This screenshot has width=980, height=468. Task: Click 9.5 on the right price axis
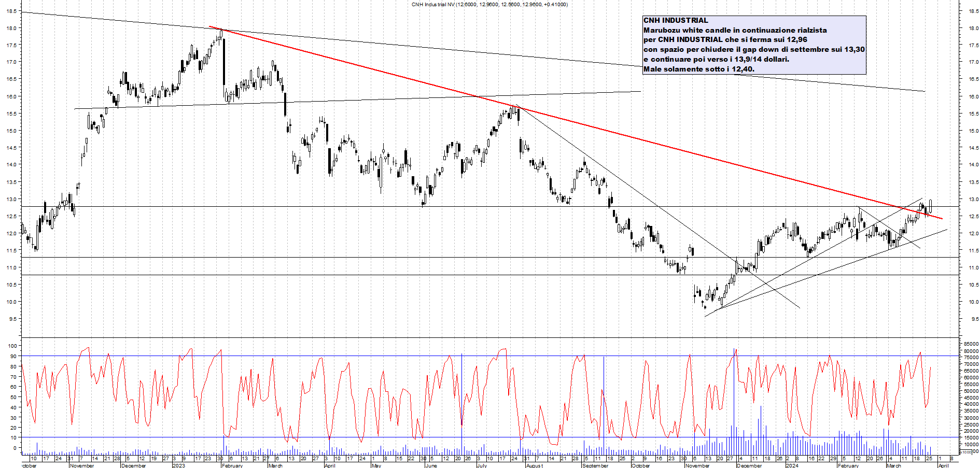[974, 319]
